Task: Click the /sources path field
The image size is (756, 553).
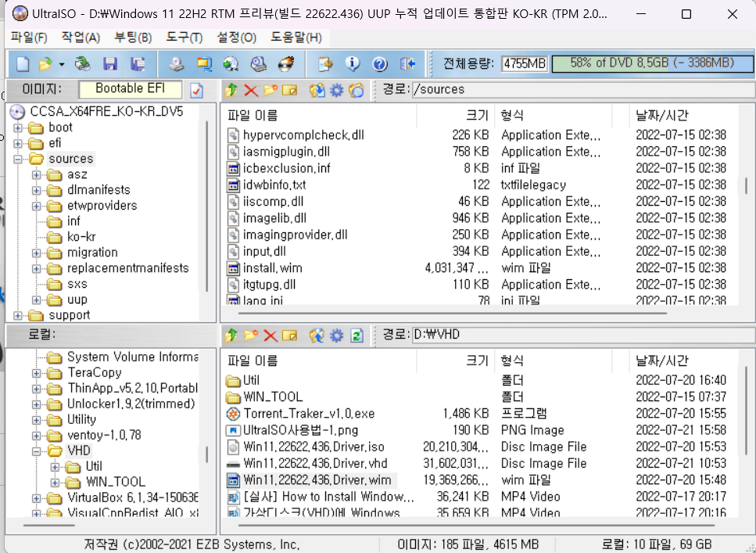Action: 583,90
